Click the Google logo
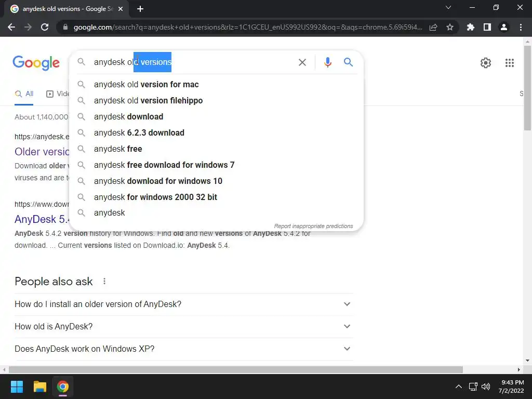Screen dimensions: 532x399 [36, 63]
